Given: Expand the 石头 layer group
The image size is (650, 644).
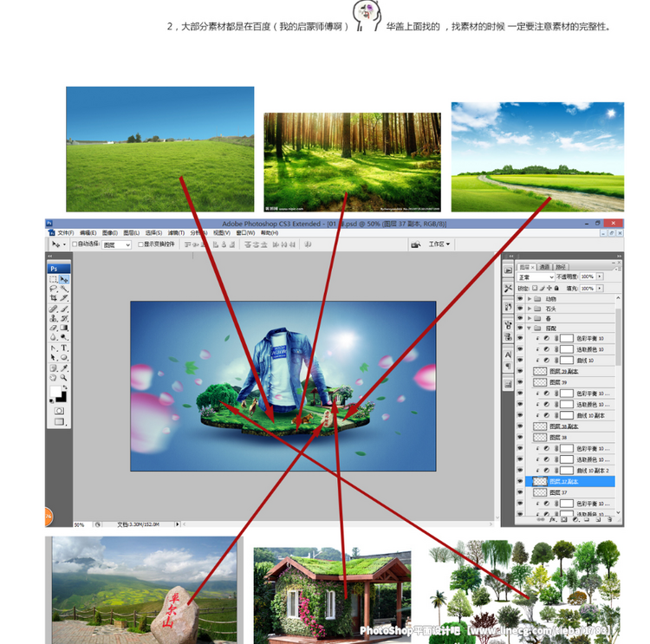Looking at the screenshot, I should (x=530, y=309).
